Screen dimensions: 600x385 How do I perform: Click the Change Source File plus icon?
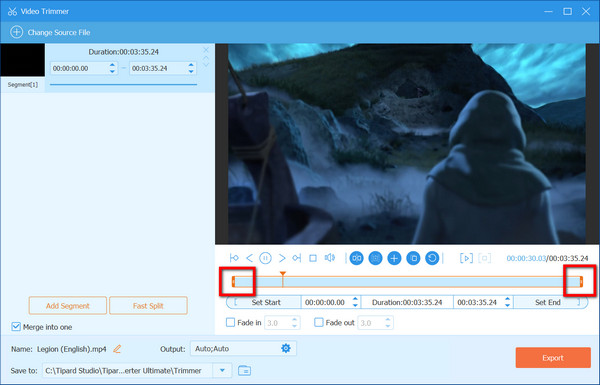[16, 32]
